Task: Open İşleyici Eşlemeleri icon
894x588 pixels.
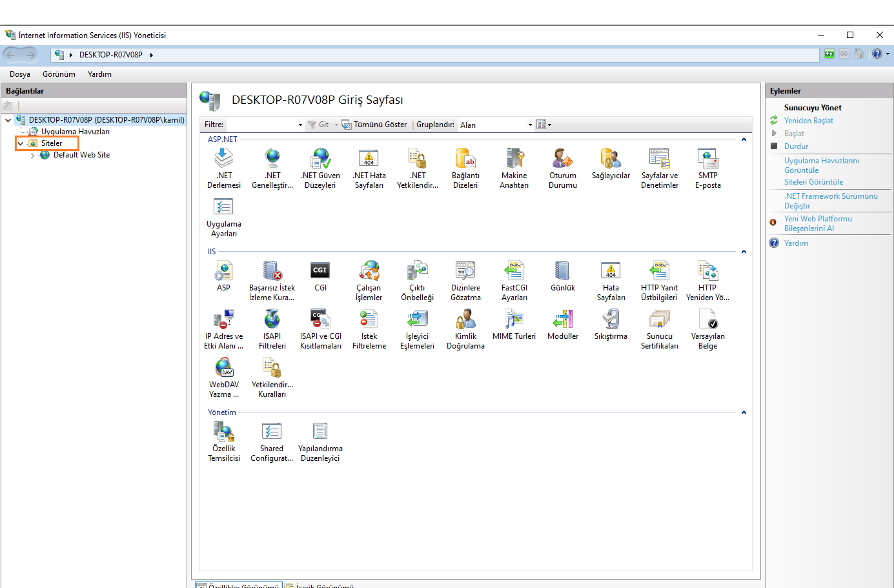Action: click(418, 319)
